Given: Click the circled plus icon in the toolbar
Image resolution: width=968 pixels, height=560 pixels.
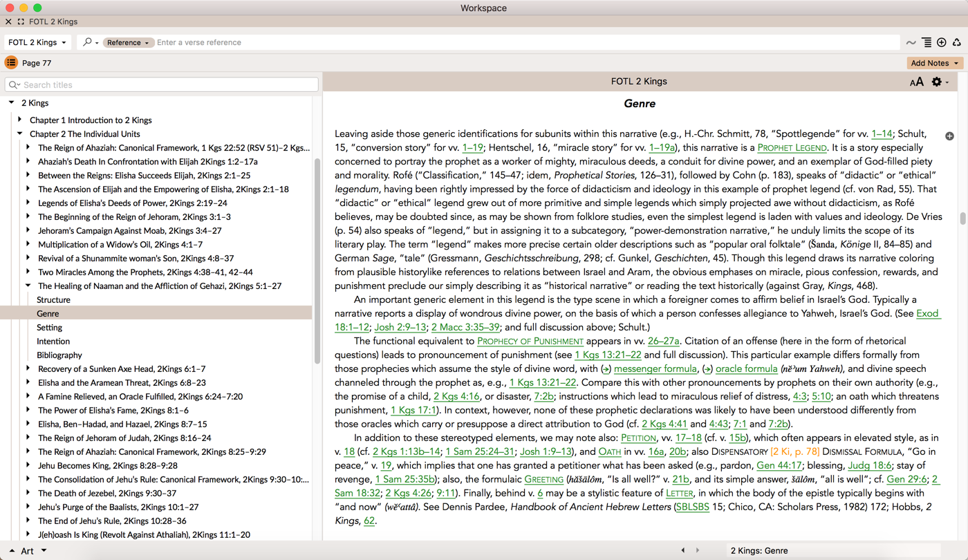Looking at the screenshot, I should 942,43.
